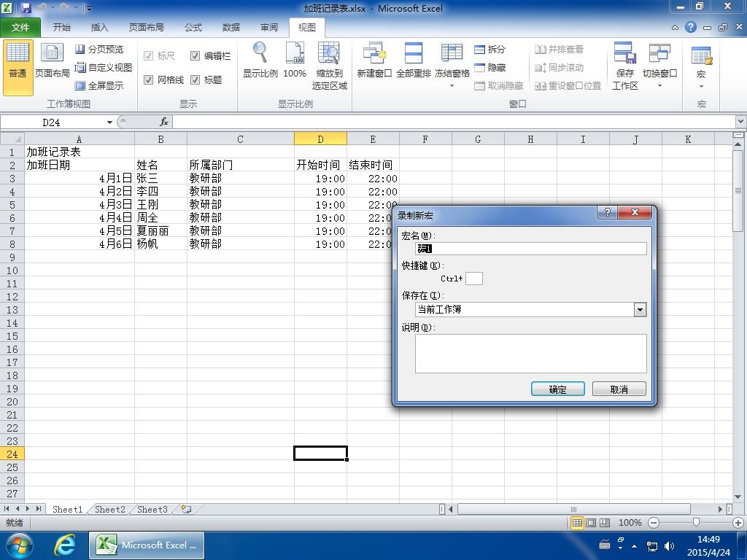Image resolution: width=747 pixels, height=560 pixels.
Task: Click 隐藏 hide window
Action: tap(489, 68)
